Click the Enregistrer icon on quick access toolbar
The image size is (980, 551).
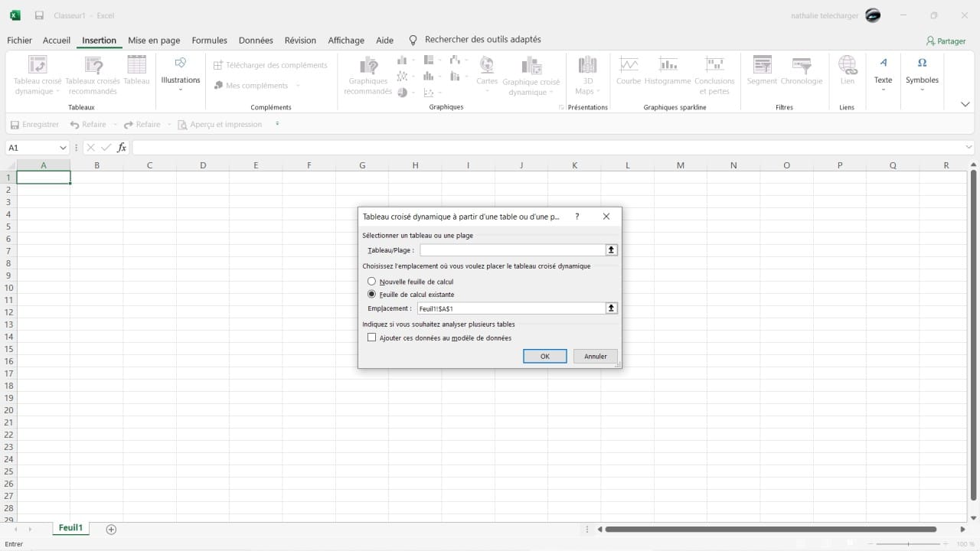(15, 124)
